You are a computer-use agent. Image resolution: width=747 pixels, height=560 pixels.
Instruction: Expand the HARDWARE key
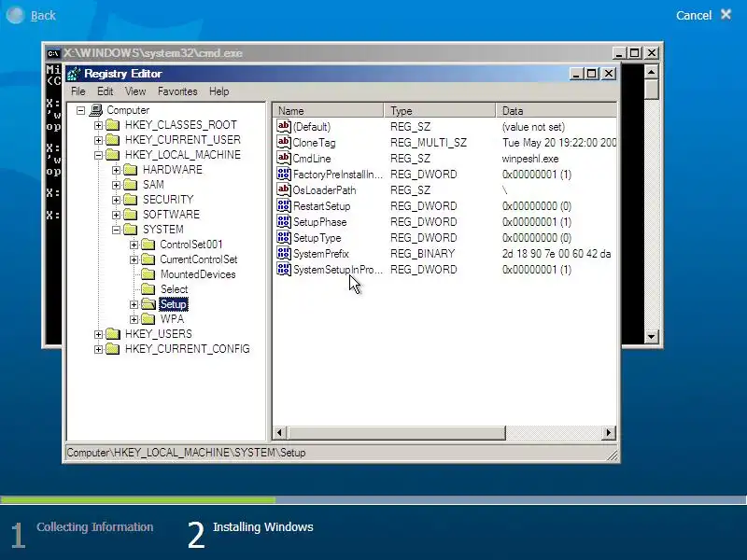(x=116, y=170)
